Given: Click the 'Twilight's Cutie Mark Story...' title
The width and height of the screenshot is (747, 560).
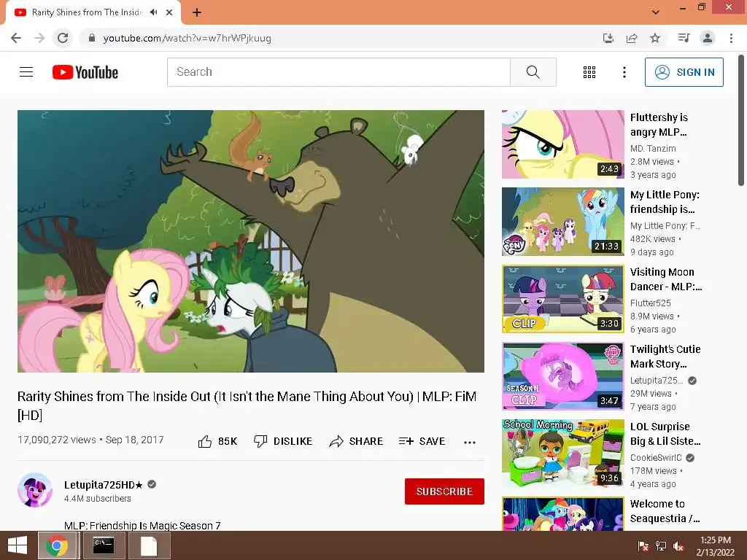Looking at the screenshot, I should coord(665,357).
